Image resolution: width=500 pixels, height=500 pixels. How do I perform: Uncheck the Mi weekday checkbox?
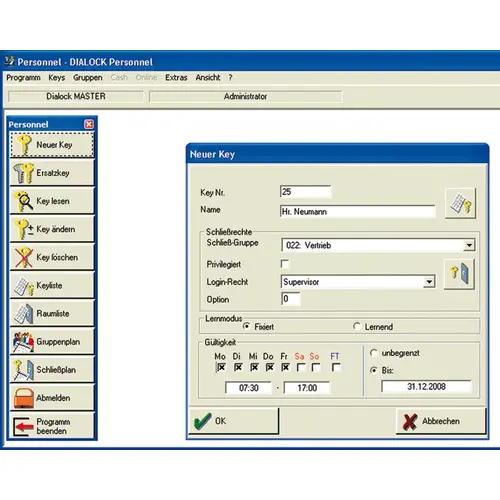coord(254,367)
